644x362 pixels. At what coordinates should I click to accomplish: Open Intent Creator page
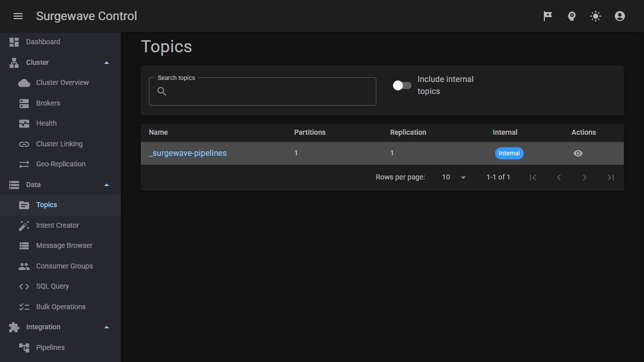pyautogui.click(x=60, y=226)
